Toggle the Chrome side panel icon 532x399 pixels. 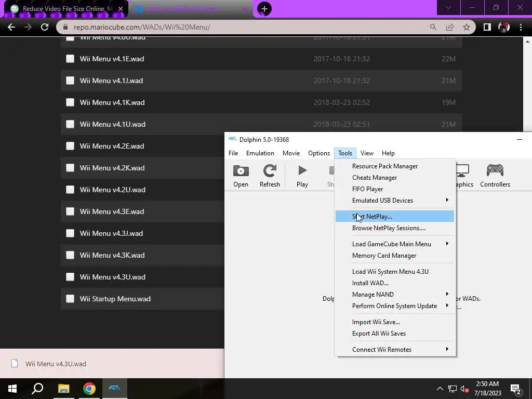487,27
